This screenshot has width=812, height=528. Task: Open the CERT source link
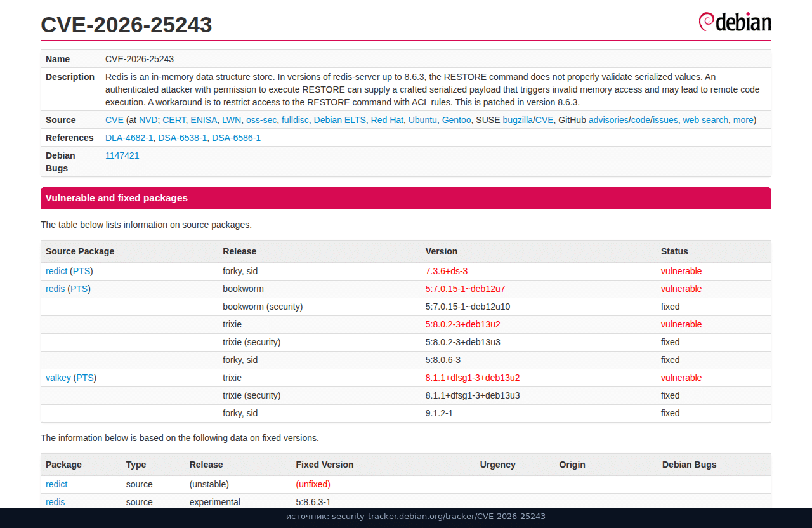[174, 120]
